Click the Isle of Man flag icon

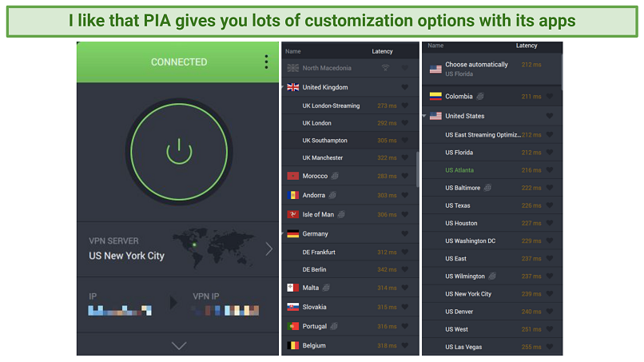point(293,214)
